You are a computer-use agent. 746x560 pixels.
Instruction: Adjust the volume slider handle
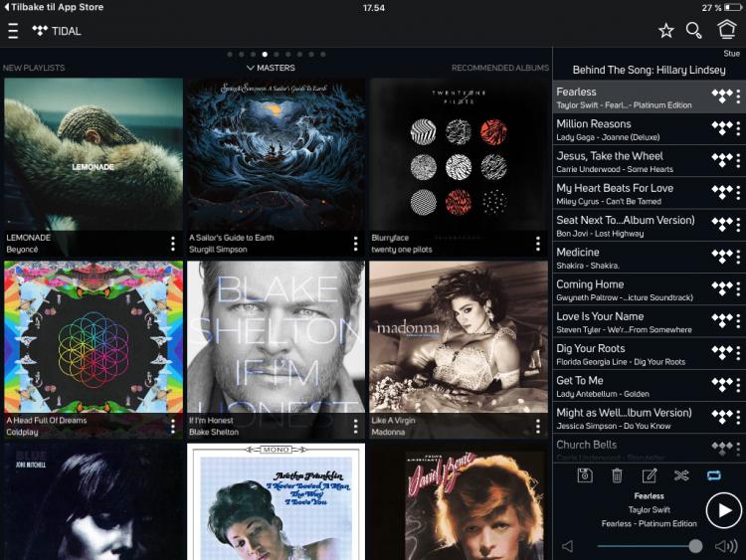[x=695, y=546]
